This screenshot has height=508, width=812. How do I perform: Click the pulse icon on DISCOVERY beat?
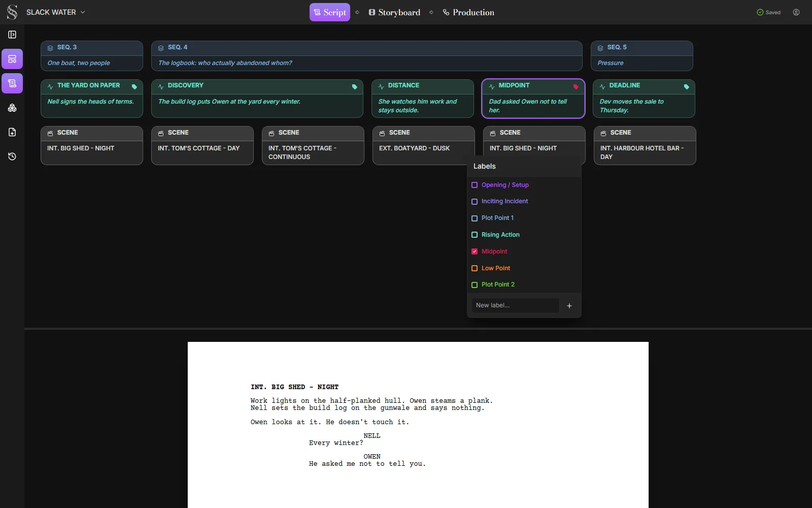click(x=161, y=86)
